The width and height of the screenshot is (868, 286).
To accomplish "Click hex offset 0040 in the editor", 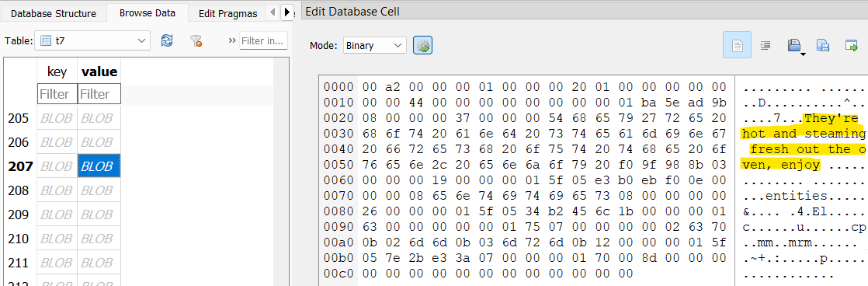I will (339, 149).
